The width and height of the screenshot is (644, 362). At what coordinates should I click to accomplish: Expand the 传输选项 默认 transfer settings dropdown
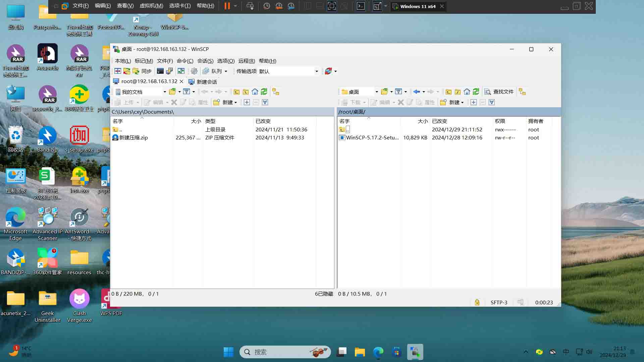coord(316,71)
